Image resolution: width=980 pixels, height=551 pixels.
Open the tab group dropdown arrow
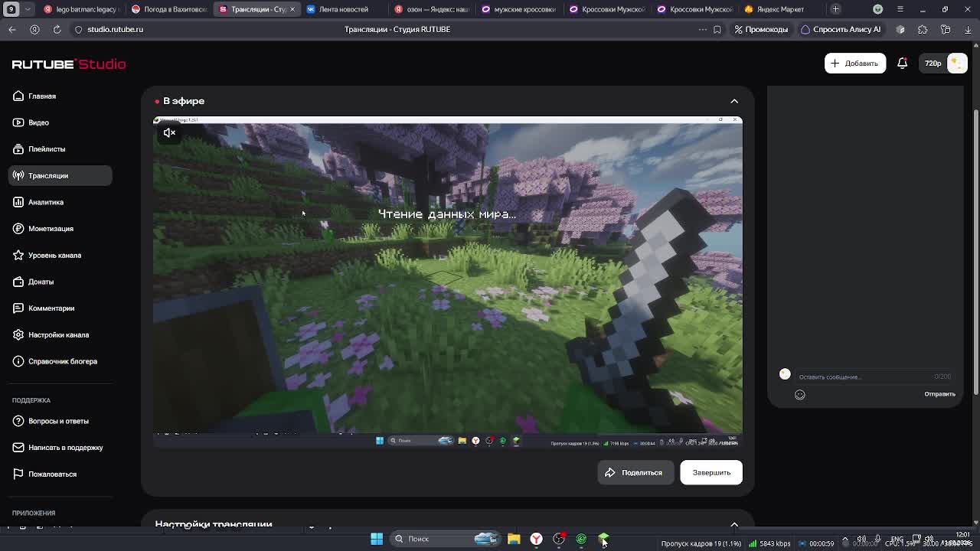(28, 9)
